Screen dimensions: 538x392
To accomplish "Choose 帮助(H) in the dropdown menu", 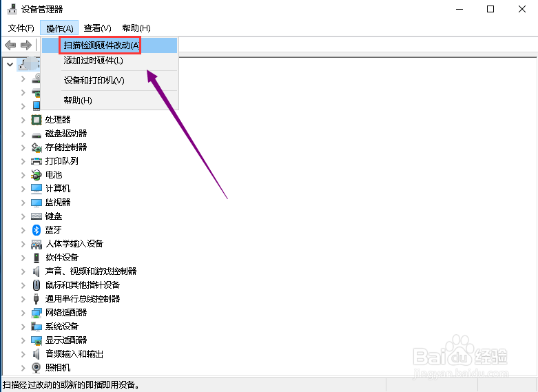I will [110, 100].
